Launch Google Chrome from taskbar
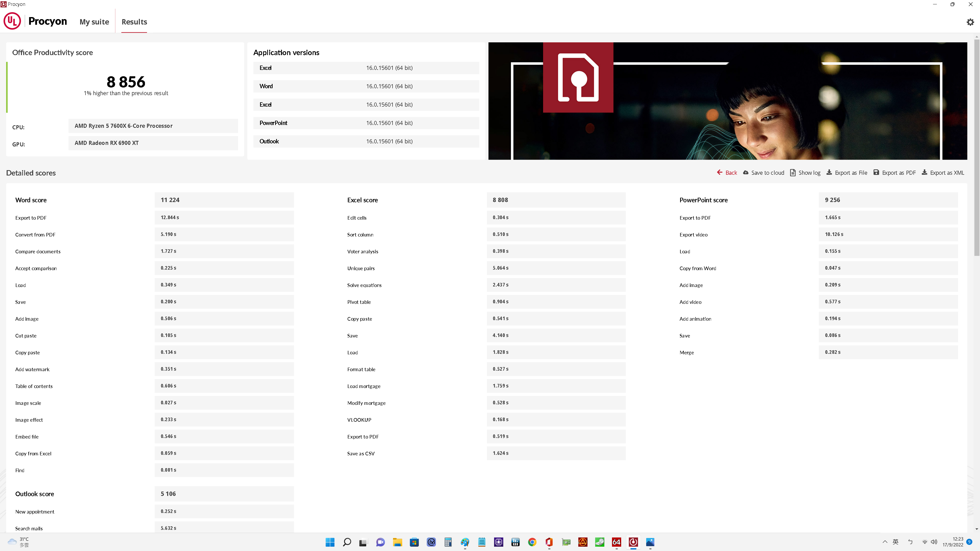This screenshot has height=551, width=980. [x=532, y=542]
